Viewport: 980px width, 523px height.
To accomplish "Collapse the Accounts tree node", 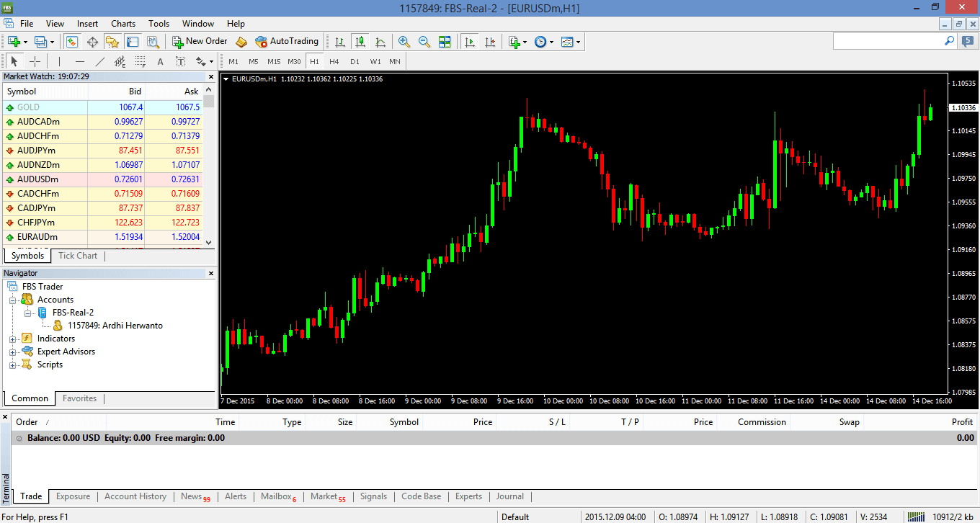I will 12,300.
